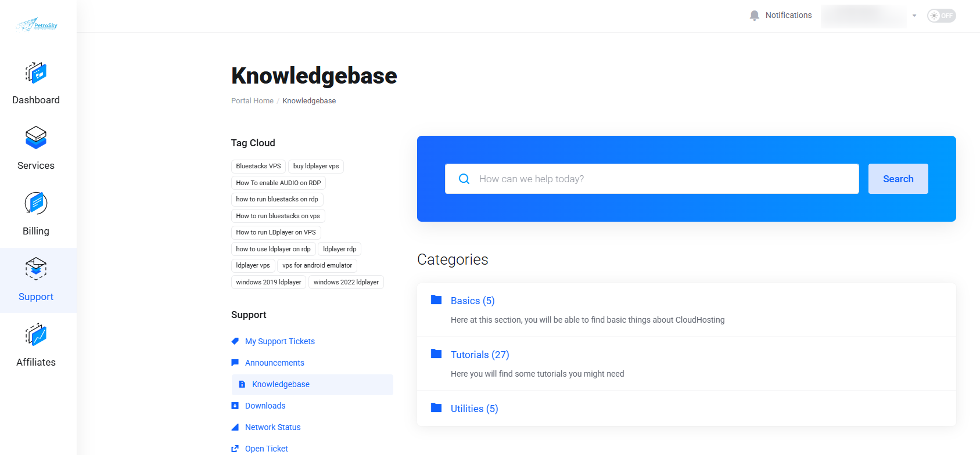Click the PetroSky logo
The width and height of the screenshot is (980, 455).
pyautogui.click(x=37, y=24)
